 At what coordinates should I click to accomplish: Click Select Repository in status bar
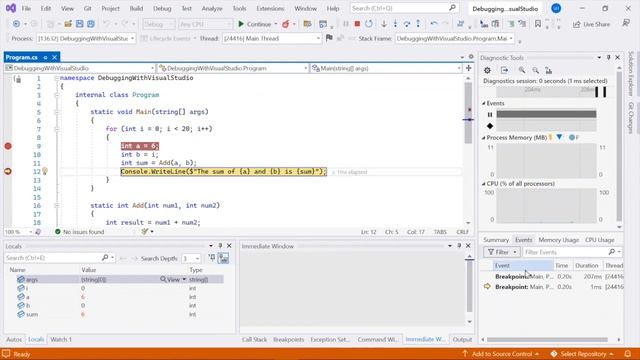582,354
